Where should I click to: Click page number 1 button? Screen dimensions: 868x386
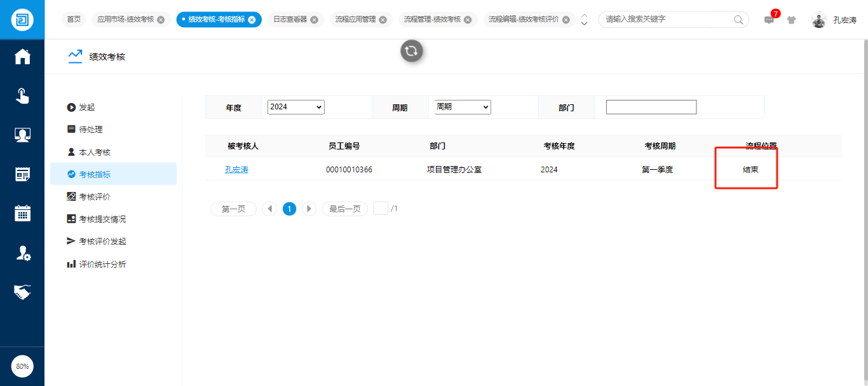click(x=289, y=209)
